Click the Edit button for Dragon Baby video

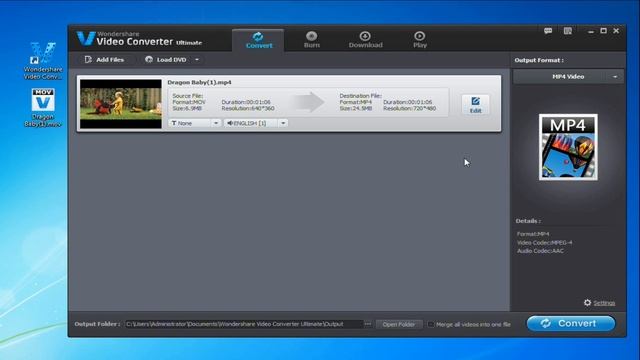click(x=476, y=105)
